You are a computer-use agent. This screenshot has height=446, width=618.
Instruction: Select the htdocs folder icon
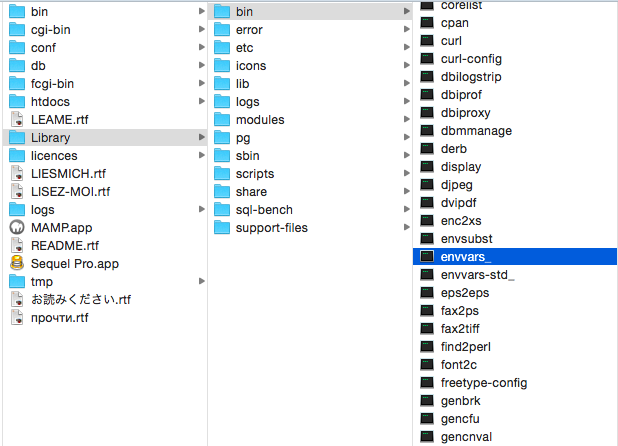coord(17,101)
